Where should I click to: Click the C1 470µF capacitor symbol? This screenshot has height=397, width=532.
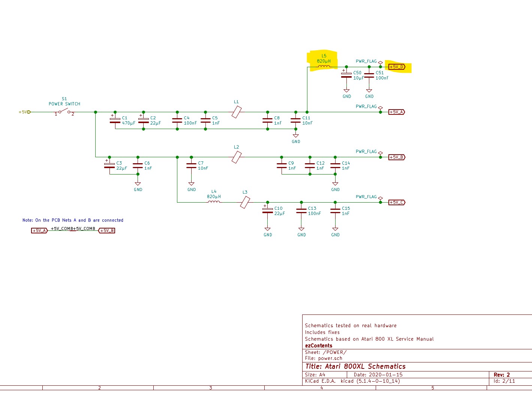click(x=115, y=120)
